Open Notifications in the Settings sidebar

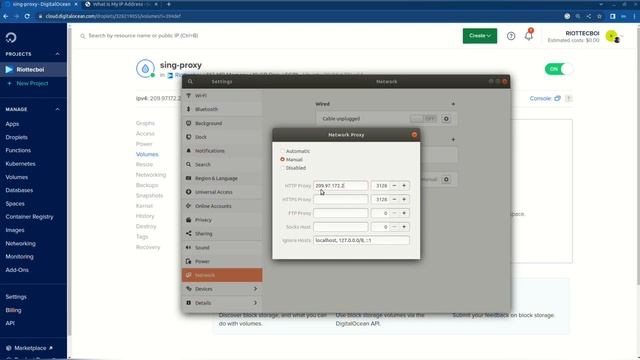point(222,151)
